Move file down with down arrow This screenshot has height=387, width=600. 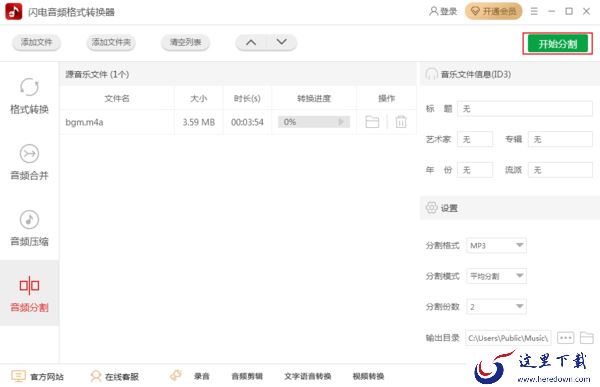(x=282, y=42)
